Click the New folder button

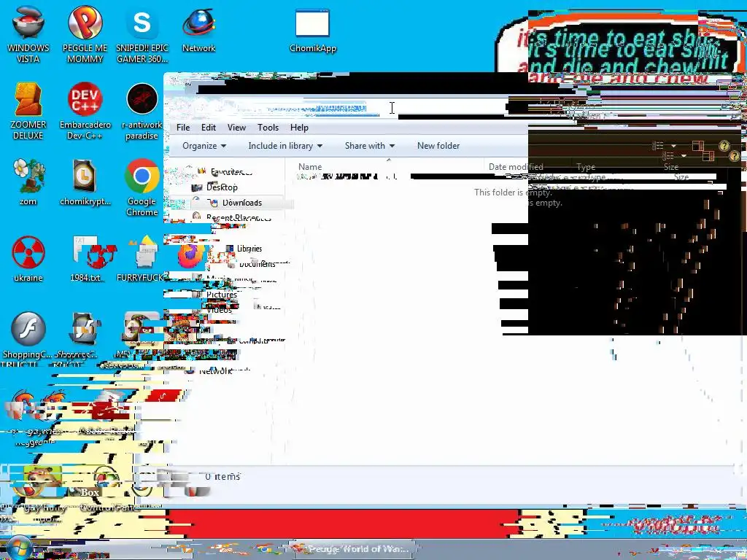pos(438,146)
